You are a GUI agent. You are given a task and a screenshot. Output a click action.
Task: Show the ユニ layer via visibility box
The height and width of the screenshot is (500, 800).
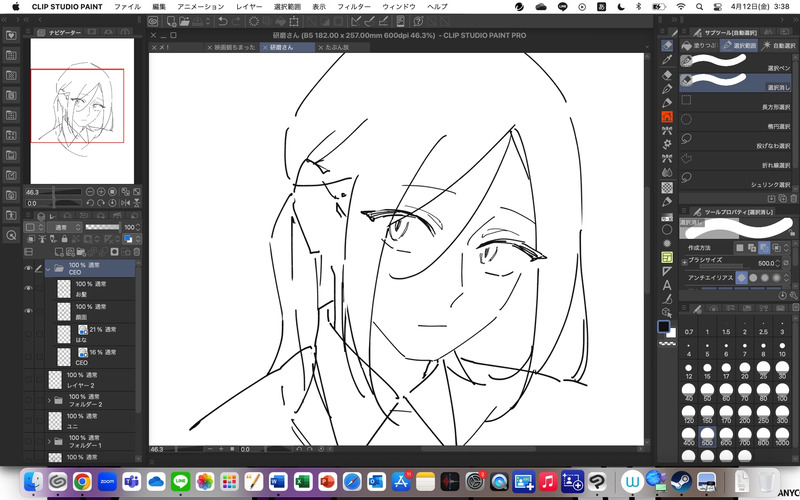click(29, 420)
